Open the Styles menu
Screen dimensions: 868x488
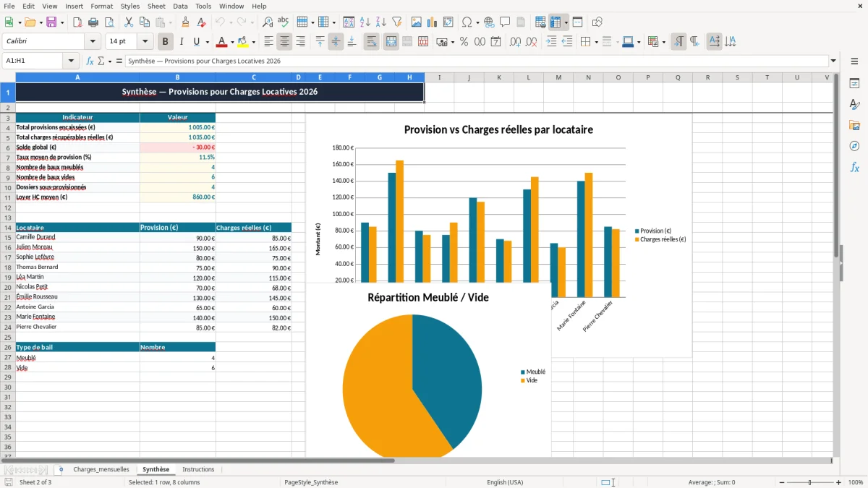130,6
